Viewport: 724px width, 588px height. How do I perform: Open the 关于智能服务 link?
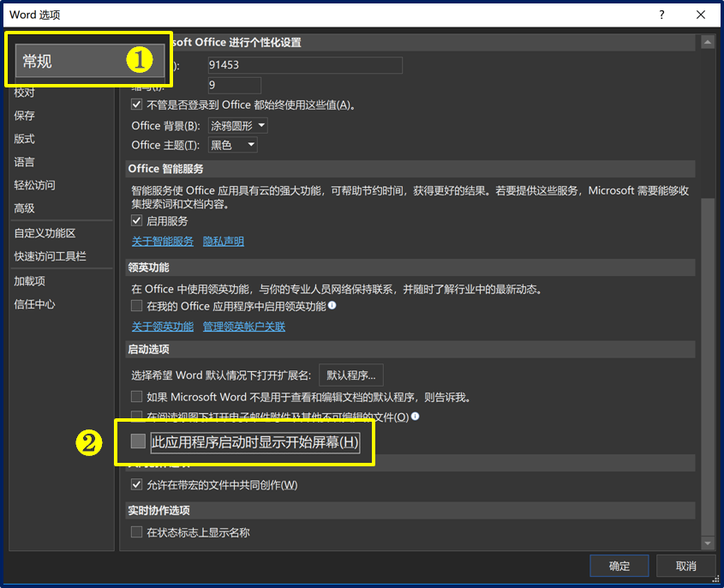[x=163, y=241]
